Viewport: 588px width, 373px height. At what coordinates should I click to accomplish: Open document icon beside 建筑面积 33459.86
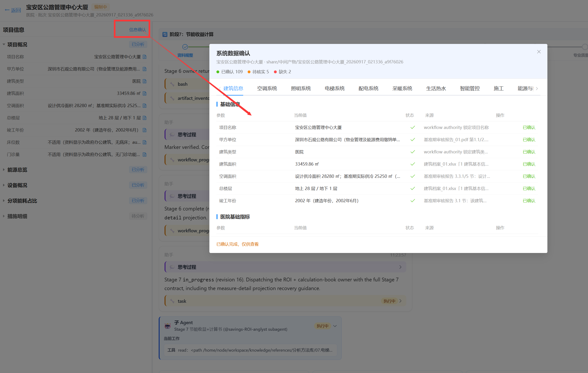tap(145, 93)
